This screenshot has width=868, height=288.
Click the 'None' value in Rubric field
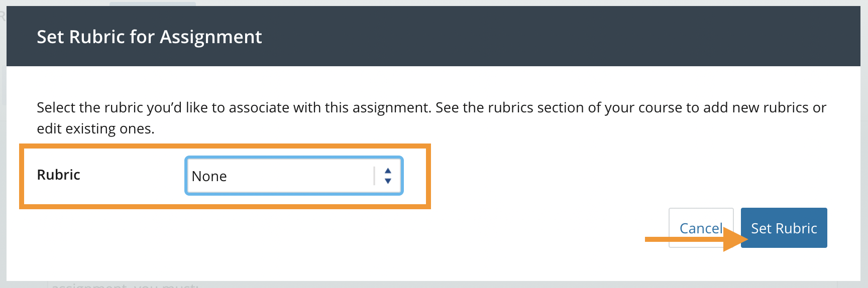click(209, 176)
